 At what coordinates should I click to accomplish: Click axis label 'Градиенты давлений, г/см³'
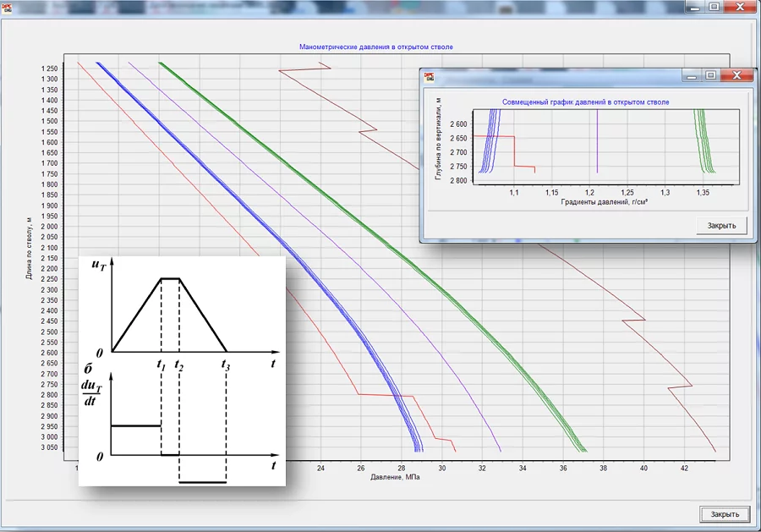click(x=605, y=201)
